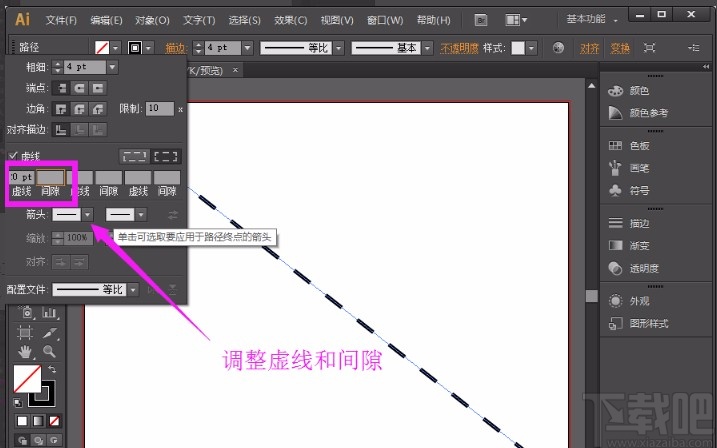Click the recolor artwork wheel icon
Image resolution: width=717 pixels, height=448 pixels.
pyautogui.click(x=558, y=48)
